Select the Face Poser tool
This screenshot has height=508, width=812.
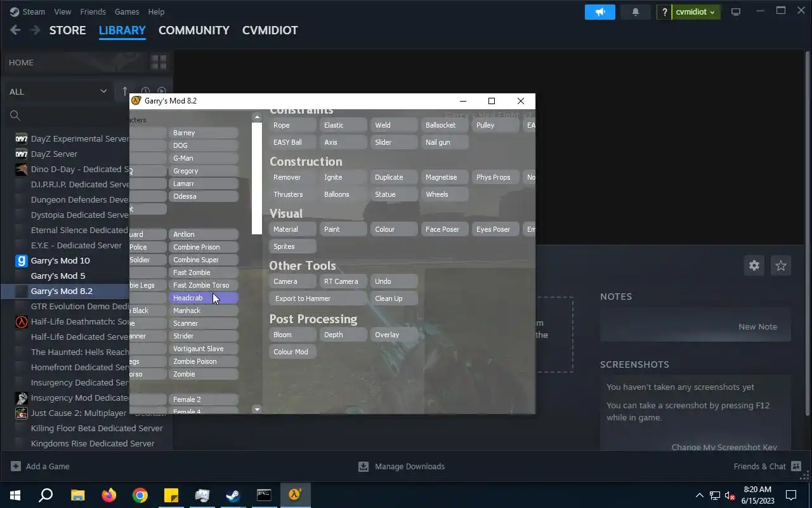point(445,229)
